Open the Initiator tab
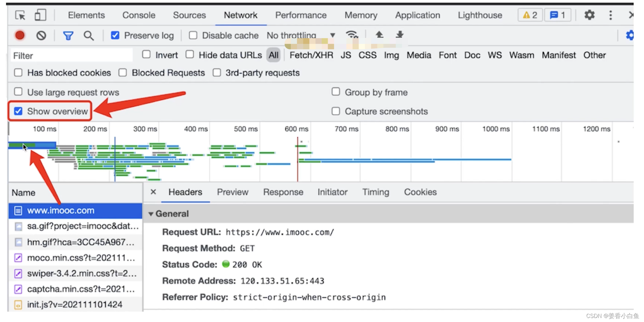Viewport: 644px width, 322px height. [332, 192]
